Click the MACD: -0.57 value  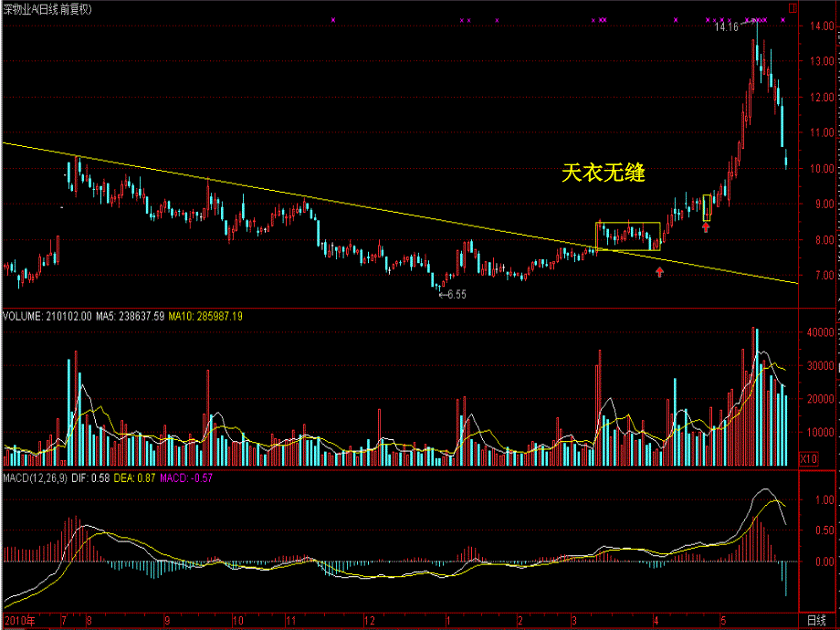pyautogui.click(x=185, y=478)
